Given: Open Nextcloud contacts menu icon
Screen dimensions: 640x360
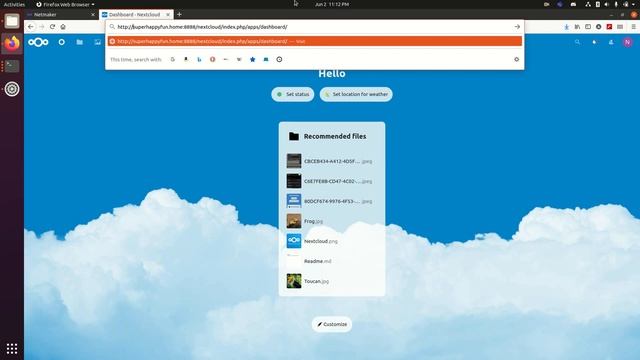Looking at the screenshot, I should pyautogui.click(x=611, y=42).
